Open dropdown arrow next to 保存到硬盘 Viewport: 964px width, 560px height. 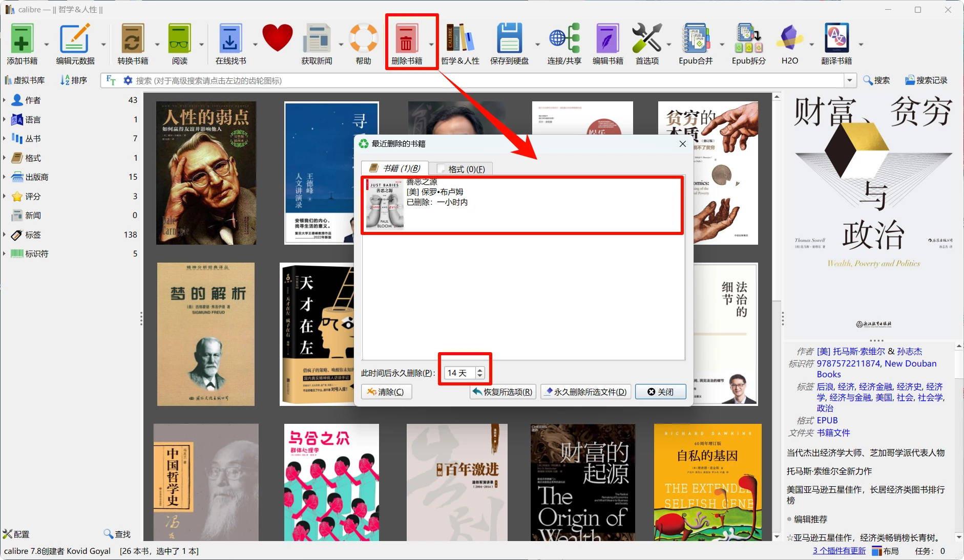point(537,45)
